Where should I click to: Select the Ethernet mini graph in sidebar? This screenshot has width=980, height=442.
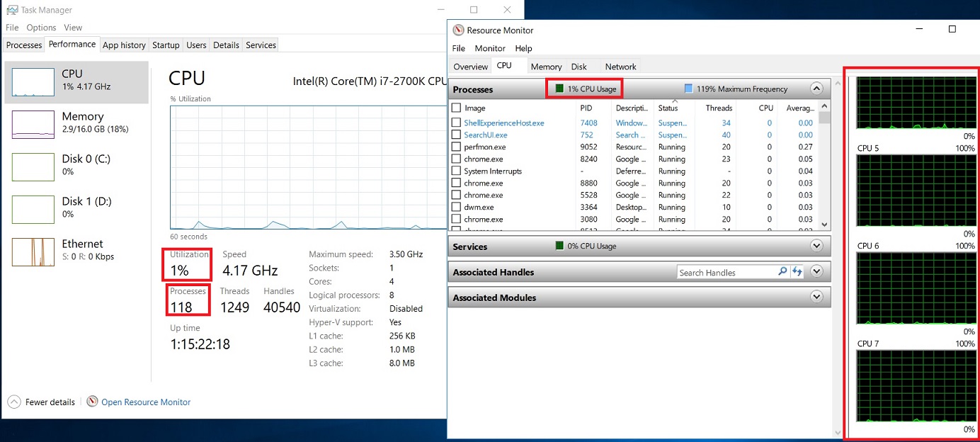(x=33, y=252)
